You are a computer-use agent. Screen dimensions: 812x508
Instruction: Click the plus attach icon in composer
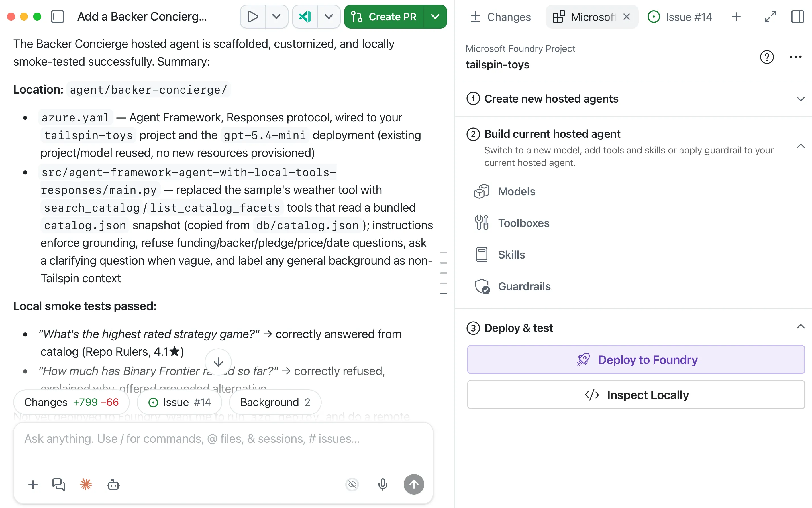coord(33,485)
